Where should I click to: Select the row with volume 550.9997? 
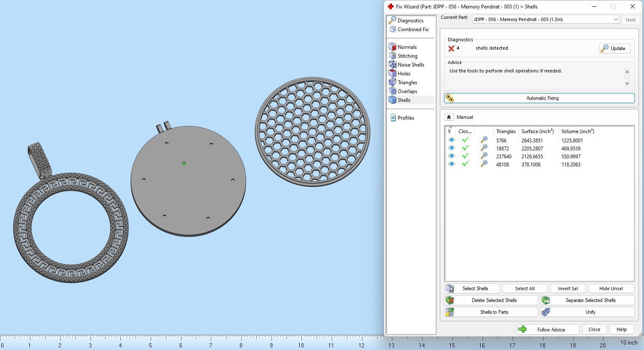click(539, 157)
